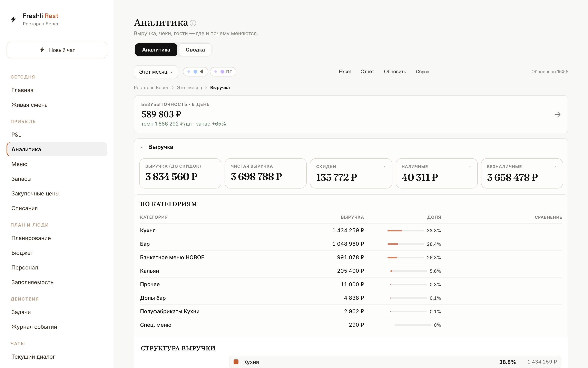Click the Бар share progress bar
This screenshot has height=368, width=588.
point(405,244)
